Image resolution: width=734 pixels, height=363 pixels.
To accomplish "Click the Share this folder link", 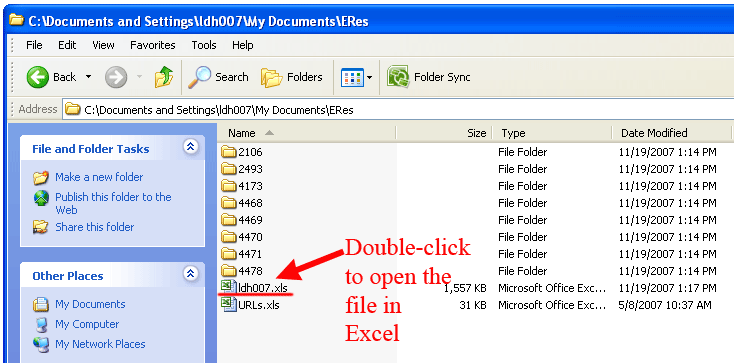I will [95, 227].
